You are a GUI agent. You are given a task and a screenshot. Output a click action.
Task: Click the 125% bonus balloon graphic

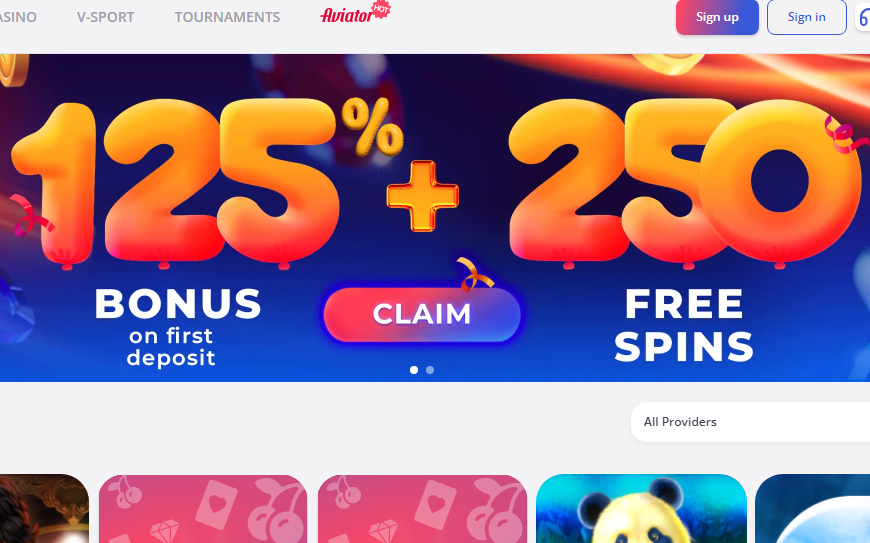[x=205, y=182]
